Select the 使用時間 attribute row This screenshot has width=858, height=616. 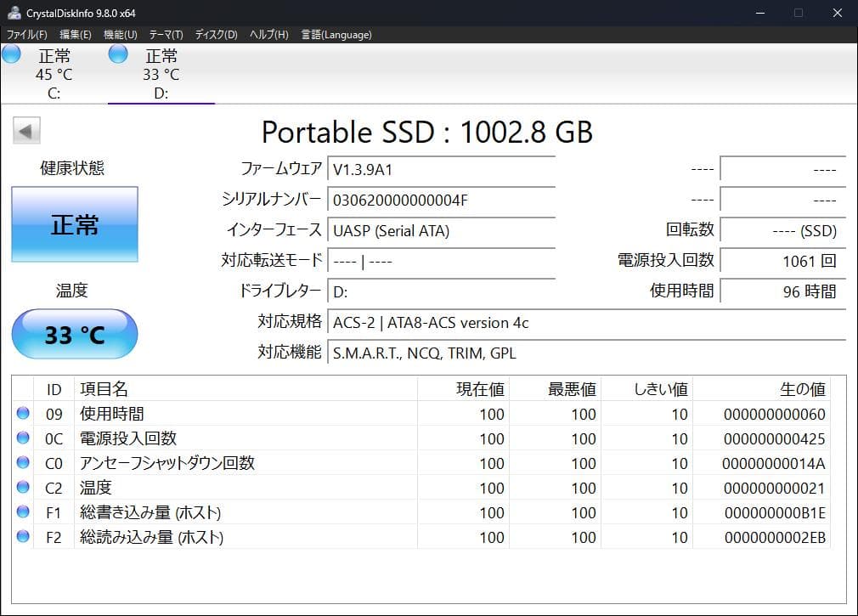421,414
